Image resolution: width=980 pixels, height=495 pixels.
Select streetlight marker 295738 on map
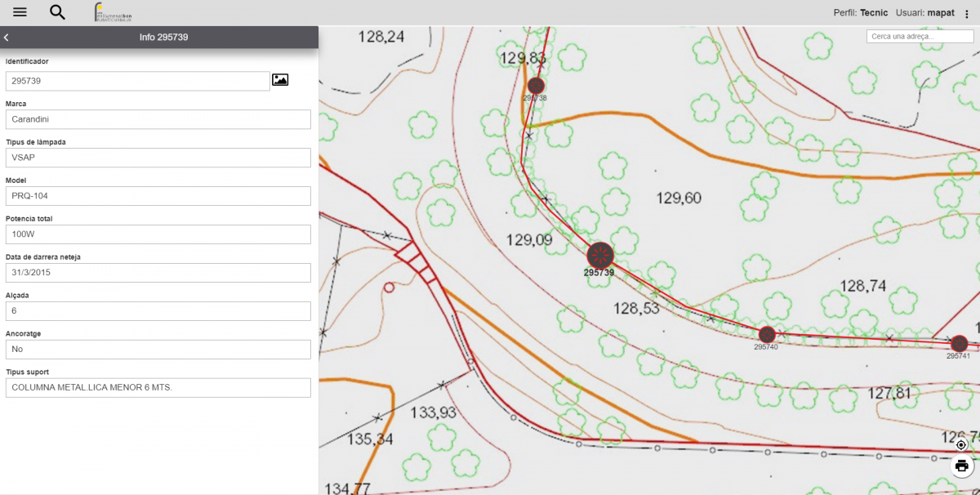[536, 85]
